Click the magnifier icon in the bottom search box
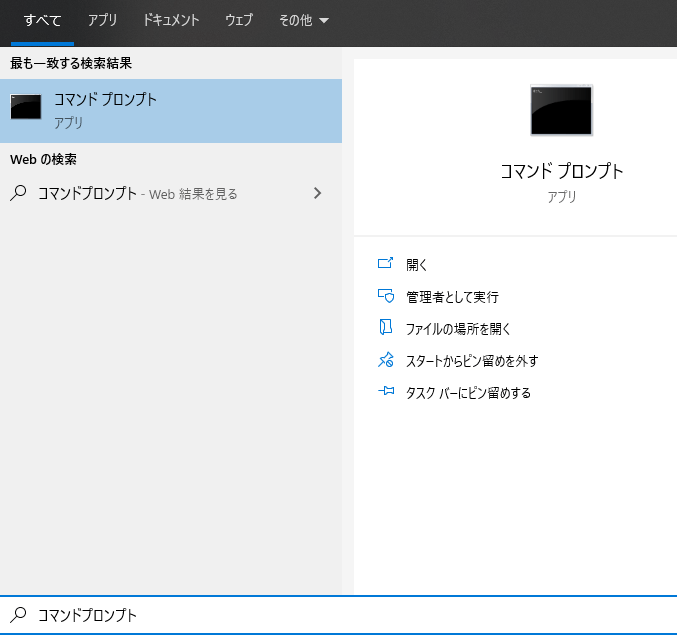Viewport: 677px width, 635px height. click(18, 615)
